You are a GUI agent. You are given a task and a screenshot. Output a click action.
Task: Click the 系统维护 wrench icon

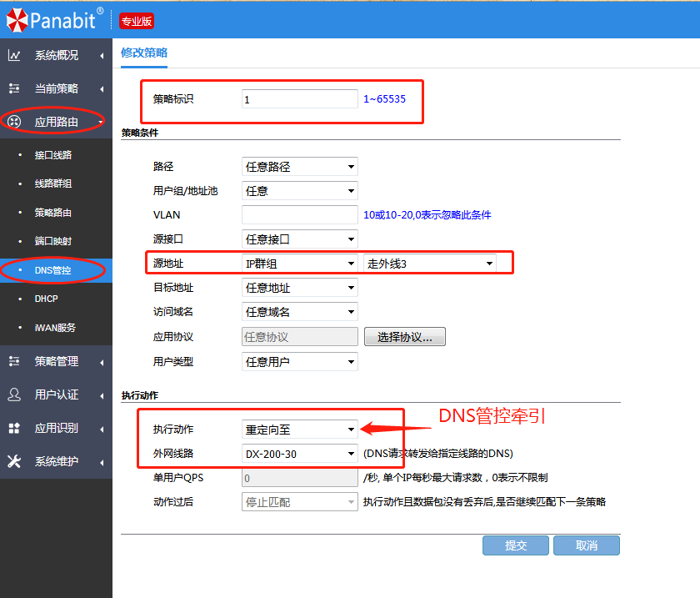[x=14, y=461]
